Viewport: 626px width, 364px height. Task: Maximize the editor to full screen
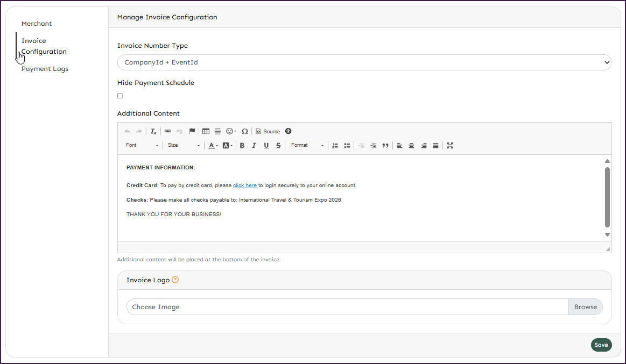point(450,146)
